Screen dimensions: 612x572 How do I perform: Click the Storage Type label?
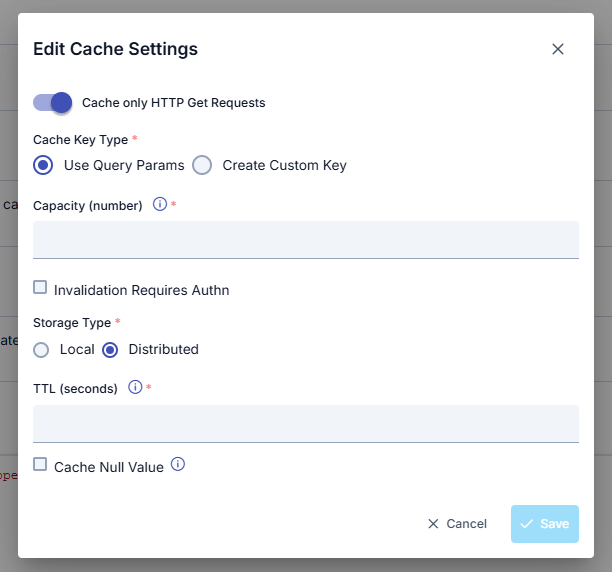(x=72, y=323)
